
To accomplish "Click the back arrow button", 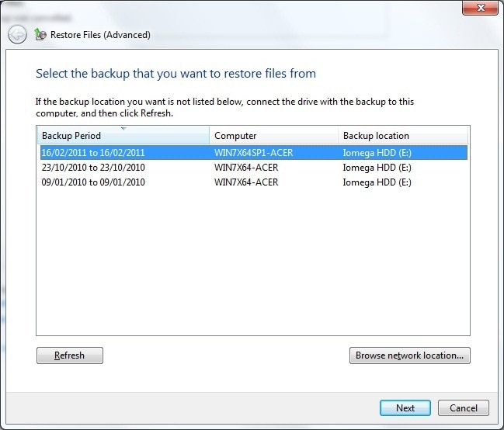I will [17, 34].
